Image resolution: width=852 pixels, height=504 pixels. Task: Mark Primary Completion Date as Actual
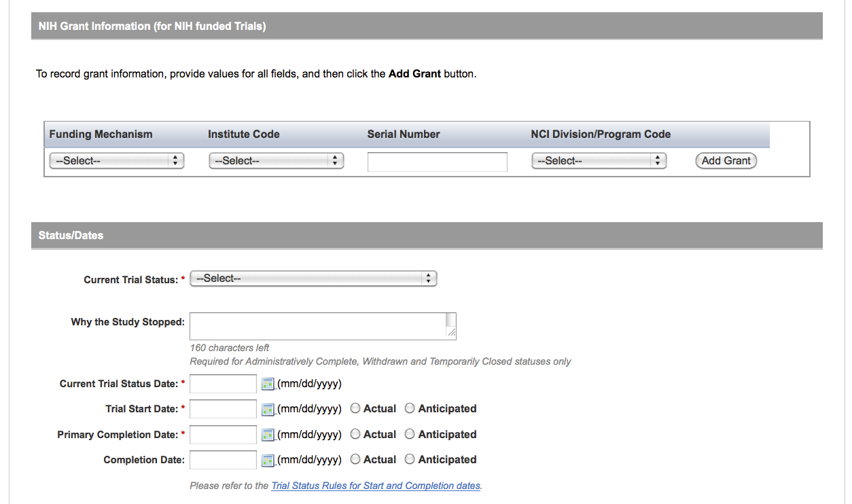[355, 435]
